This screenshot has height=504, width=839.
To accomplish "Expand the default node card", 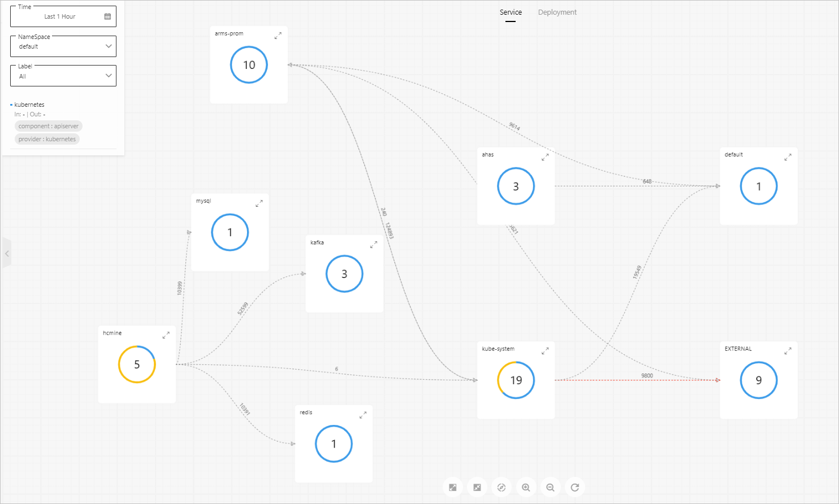I will 788,157.
